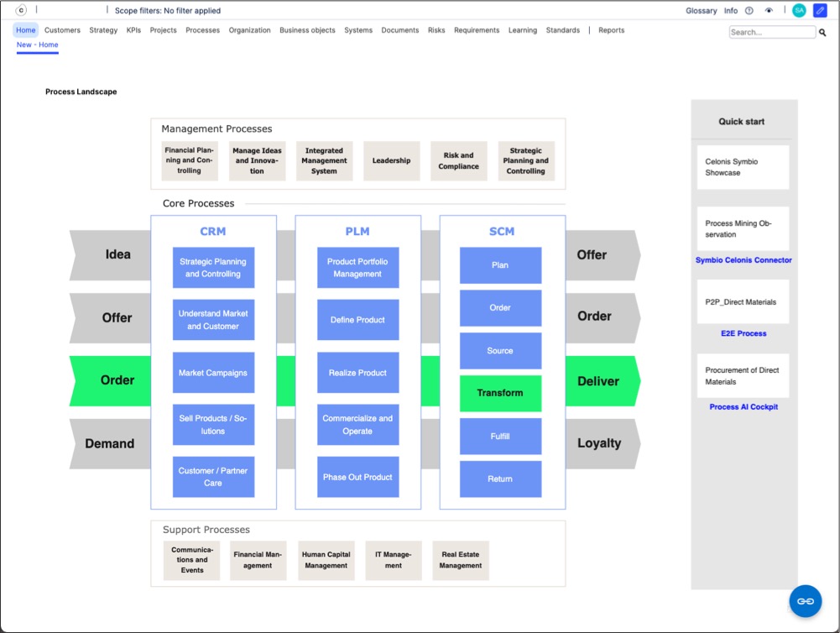Open SCM Return process
Screen dimensions: 840x633
pyautogui.click(x=500, y=479)
